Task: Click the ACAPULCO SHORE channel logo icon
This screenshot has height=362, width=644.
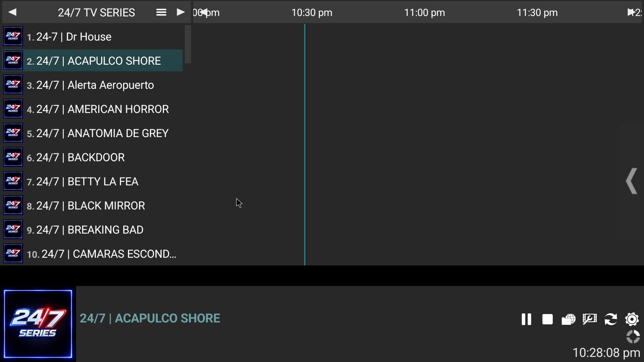Action: point(13,60)
